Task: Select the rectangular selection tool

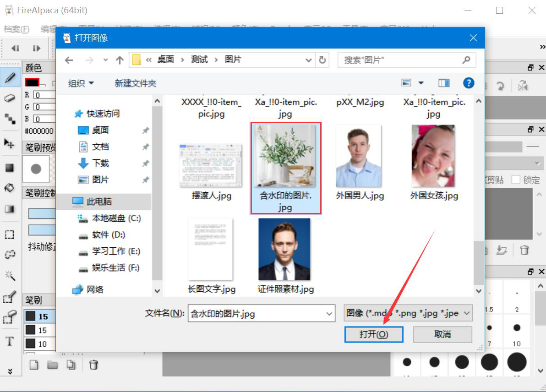Action: [10, 234]
